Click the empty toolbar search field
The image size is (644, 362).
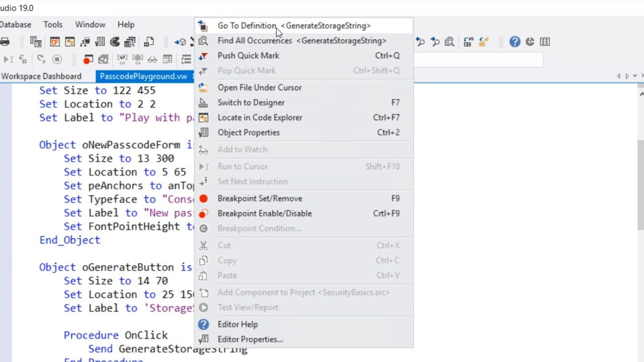(478, 60)
